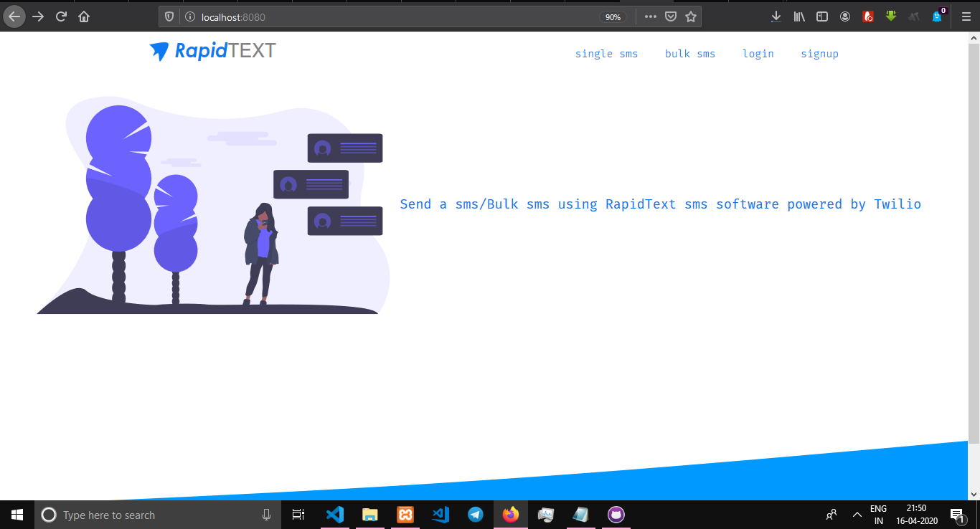
Task: Open page actions three-dot menu
Action: [x=651, y=16]
